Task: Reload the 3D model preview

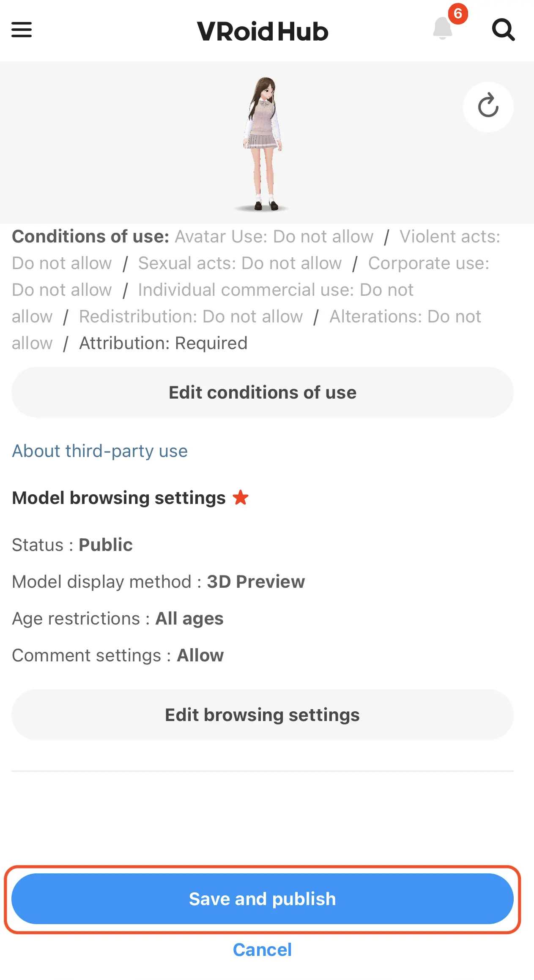Action: 488,107
